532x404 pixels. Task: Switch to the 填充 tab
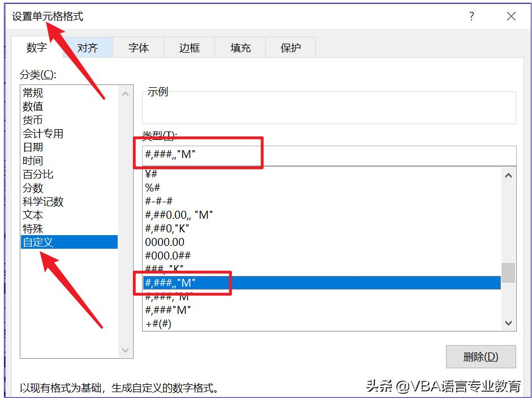click(239, 48)
